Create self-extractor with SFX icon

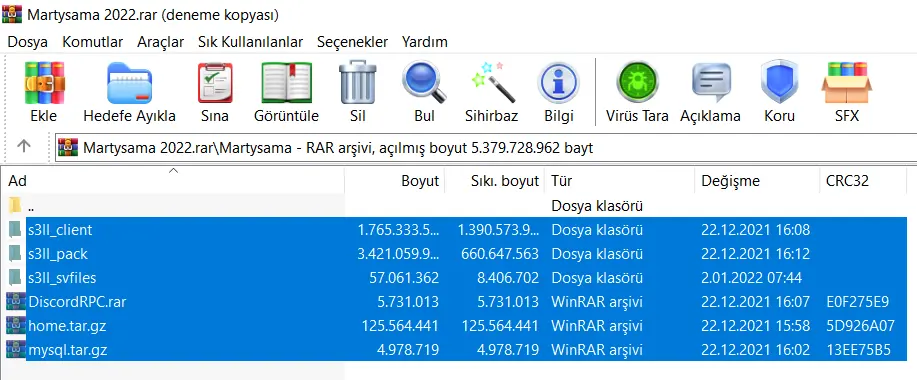click(x=847, y=83)
